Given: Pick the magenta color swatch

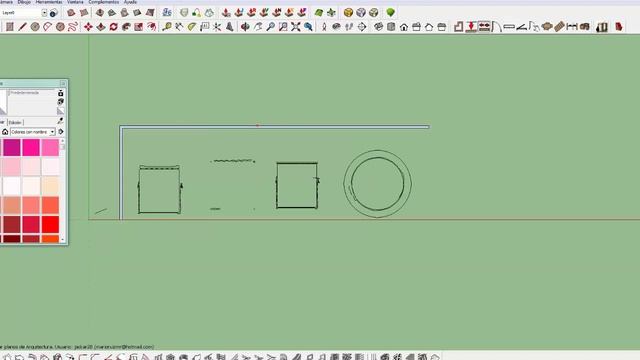Looking at the screenshot, I should [x=11, y=147].
